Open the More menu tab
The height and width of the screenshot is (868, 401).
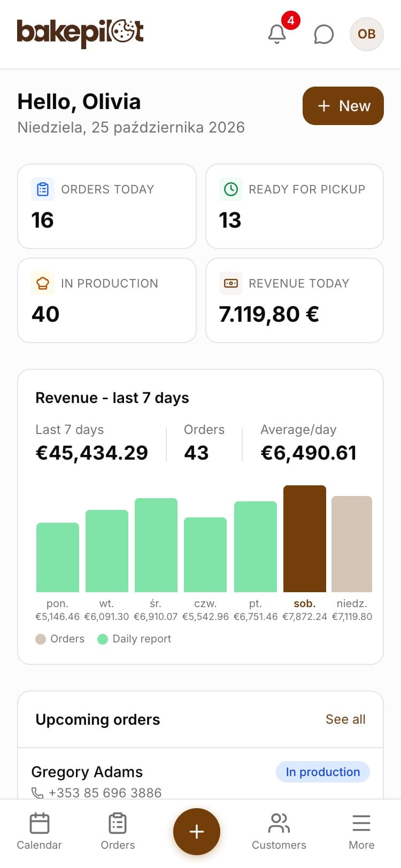361,832
